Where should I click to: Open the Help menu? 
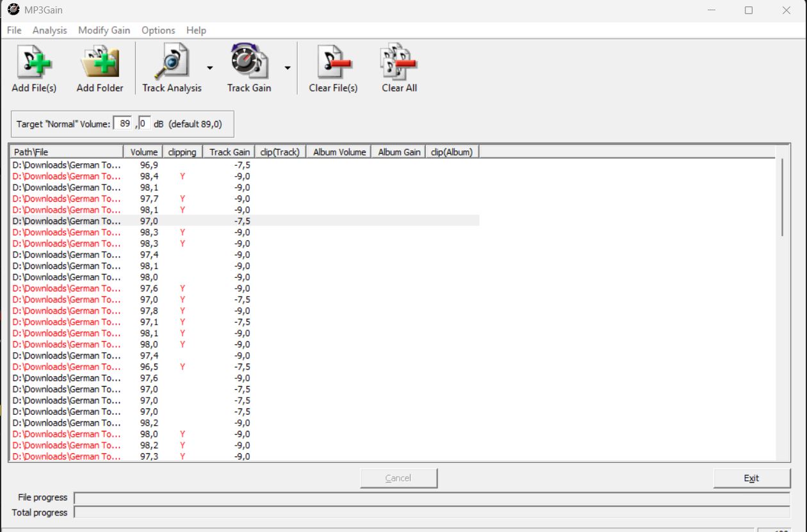click(196, 30)
